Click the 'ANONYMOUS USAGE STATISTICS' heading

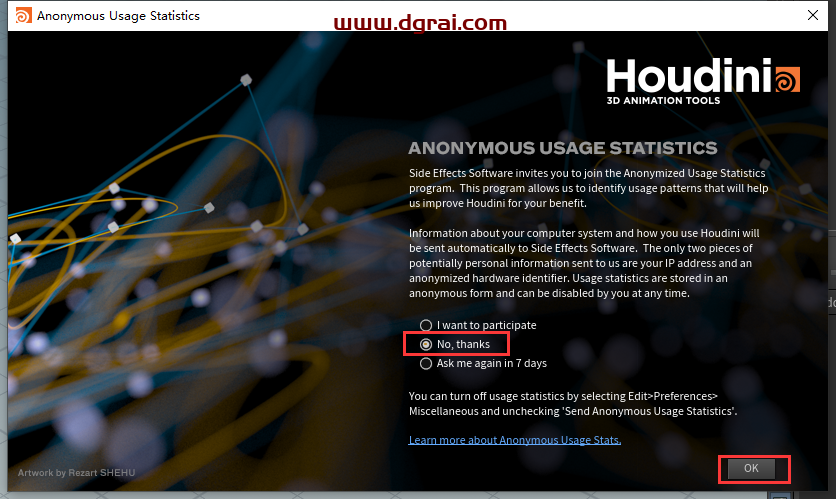[562, 148]
